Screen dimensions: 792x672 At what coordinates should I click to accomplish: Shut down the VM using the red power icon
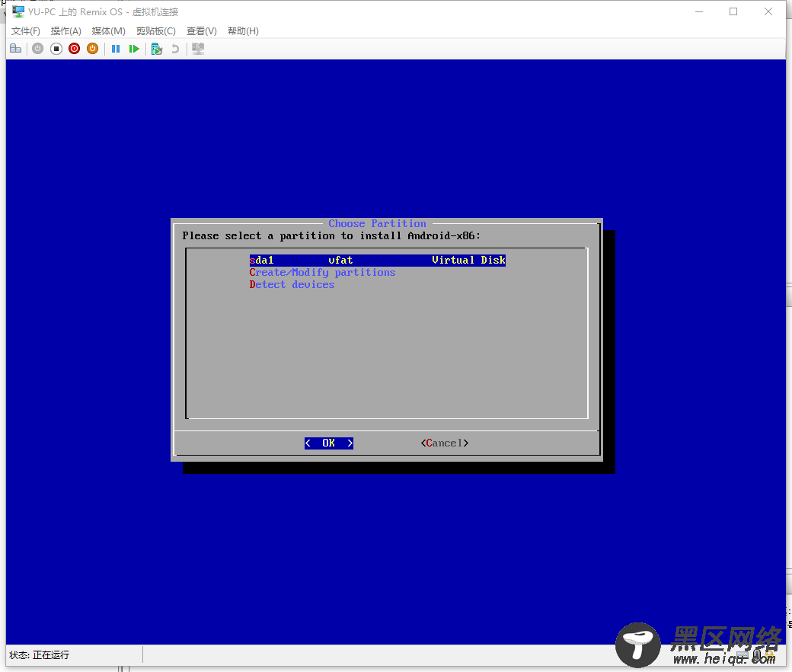(75, 49)
